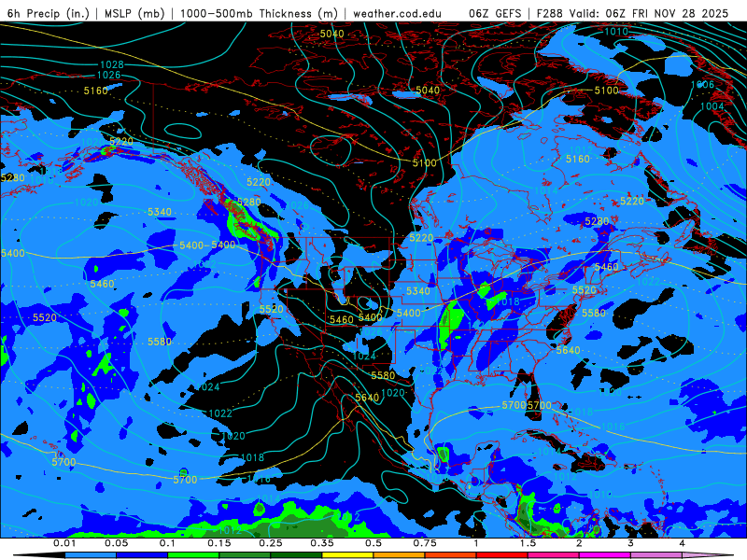Click the 0.25 legend value label
Image resolution: width=747 pixels, height=560 pixels.
pyautogui.click(x=271, y=543)
